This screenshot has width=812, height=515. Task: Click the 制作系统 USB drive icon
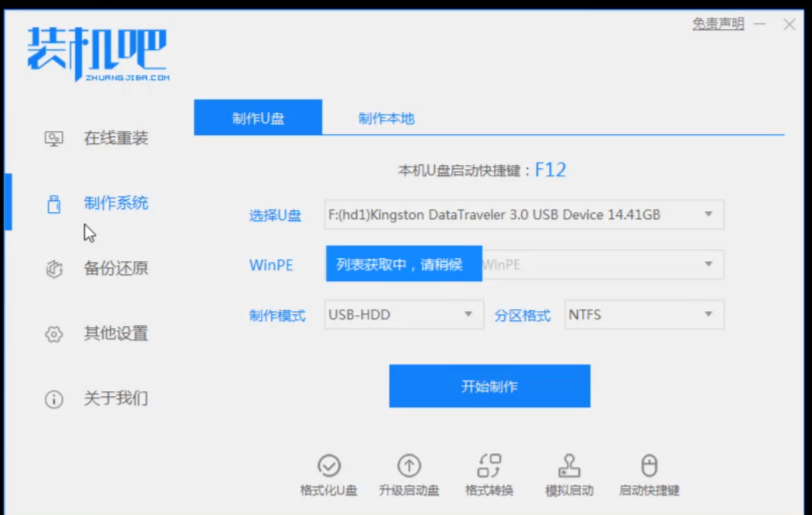coord(53,204)
